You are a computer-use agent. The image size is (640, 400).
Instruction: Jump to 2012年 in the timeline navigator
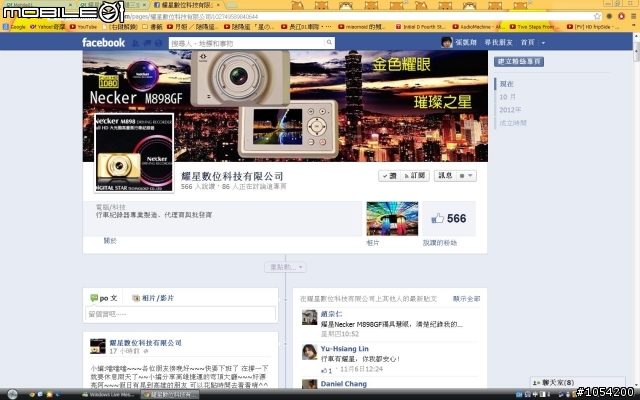click(510, 110)
